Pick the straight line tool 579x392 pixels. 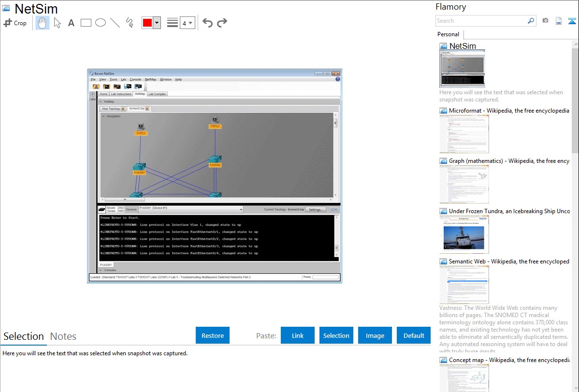(115, 23)
